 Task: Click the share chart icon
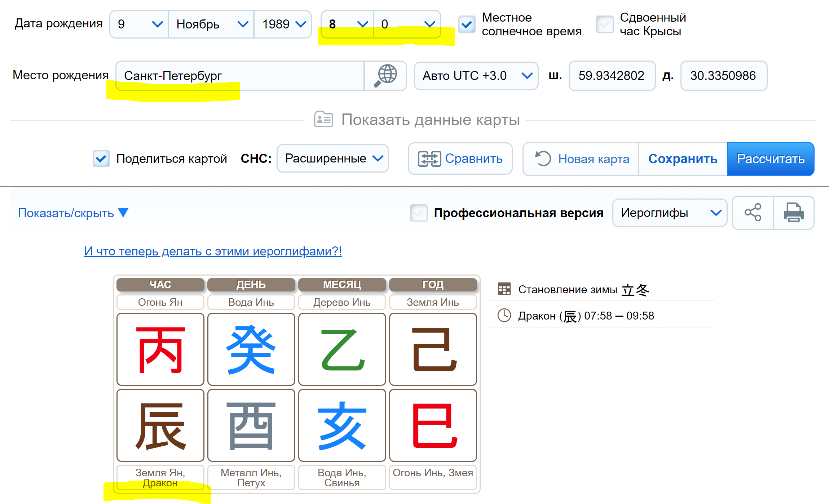(753, 213)
